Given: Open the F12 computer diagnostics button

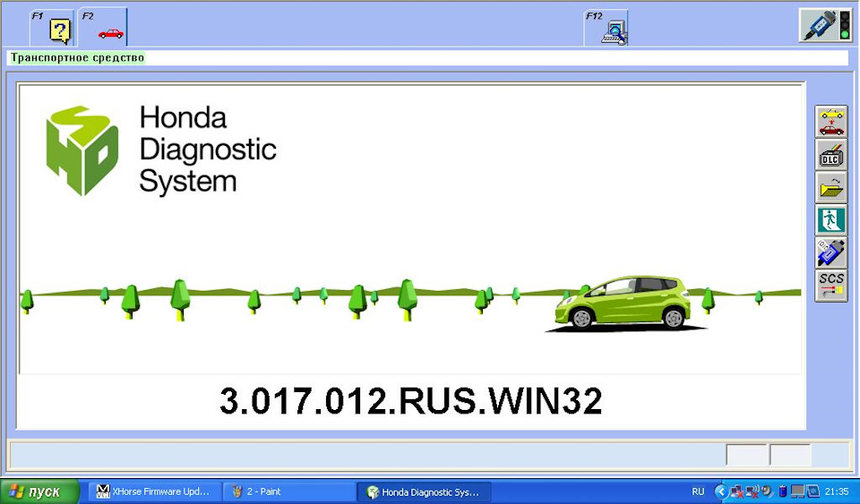Looking at the screenshot, I should [x=606, y=28].
